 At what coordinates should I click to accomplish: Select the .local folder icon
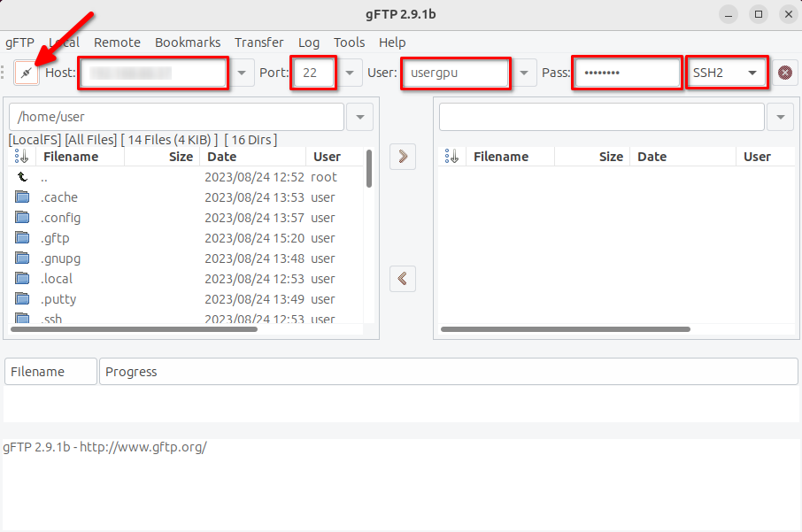click(22, 278)
